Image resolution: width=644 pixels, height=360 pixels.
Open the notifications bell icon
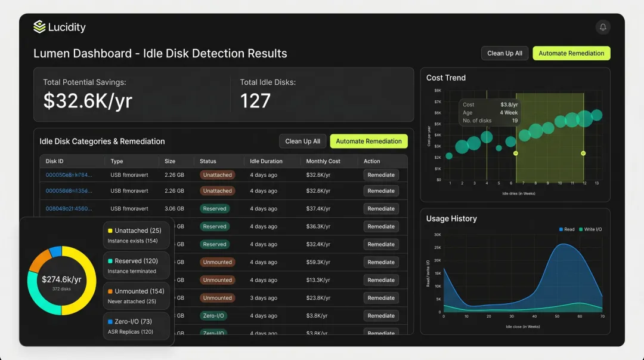point(602,27)
